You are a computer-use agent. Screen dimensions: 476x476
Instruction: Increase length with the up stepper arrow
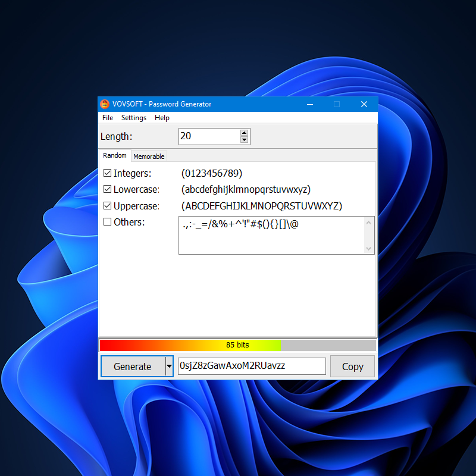coord(244,133)
